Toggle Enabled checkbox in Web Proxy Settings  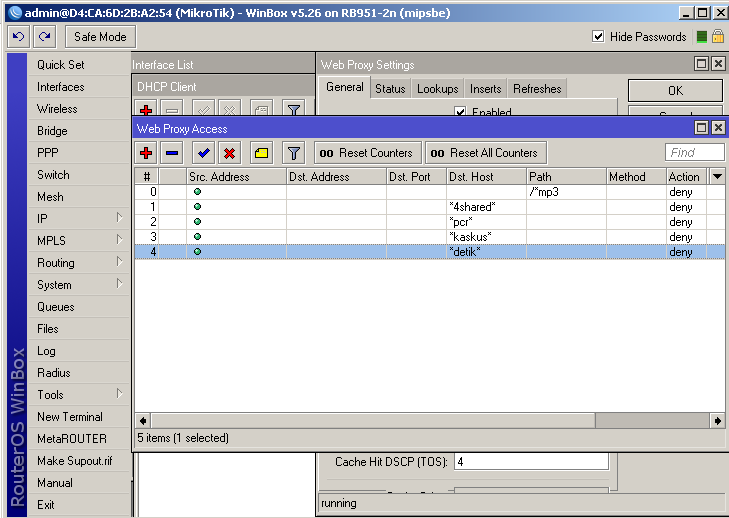pos(460,112)
